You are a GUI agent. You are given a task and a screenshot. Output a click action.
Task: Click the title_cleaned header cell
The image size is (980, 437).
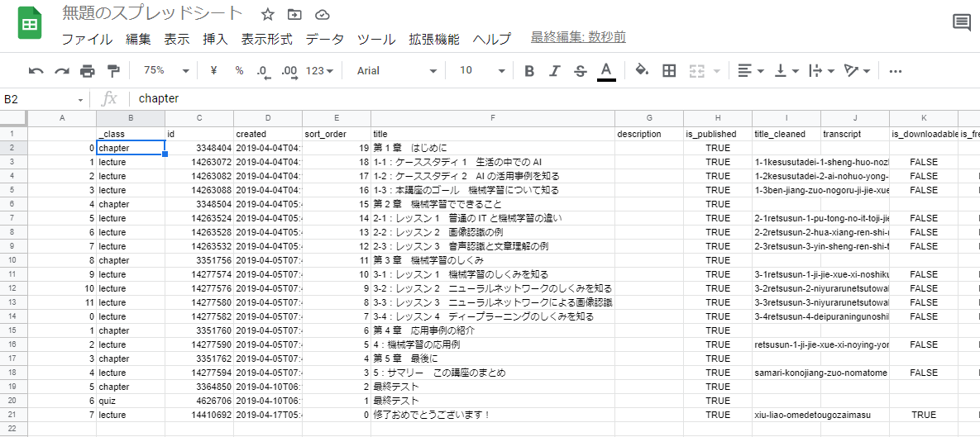[x=786, y=134]
